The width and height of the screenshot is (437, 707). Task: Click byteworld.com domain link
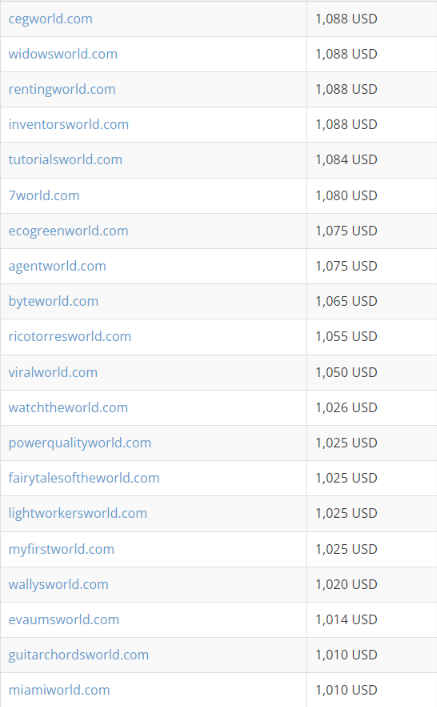(x=54, y=301)
